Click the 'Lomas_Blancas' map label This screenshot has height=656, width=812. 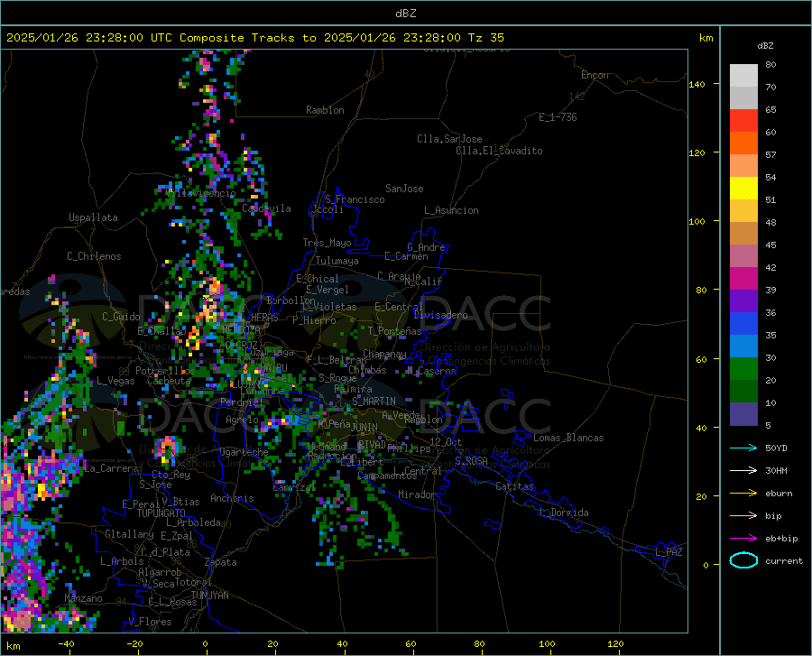coord(568,438)
